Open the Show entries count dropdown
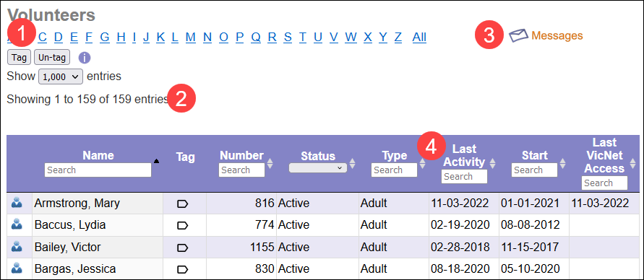The image size is (644, 280). point(61,76)
